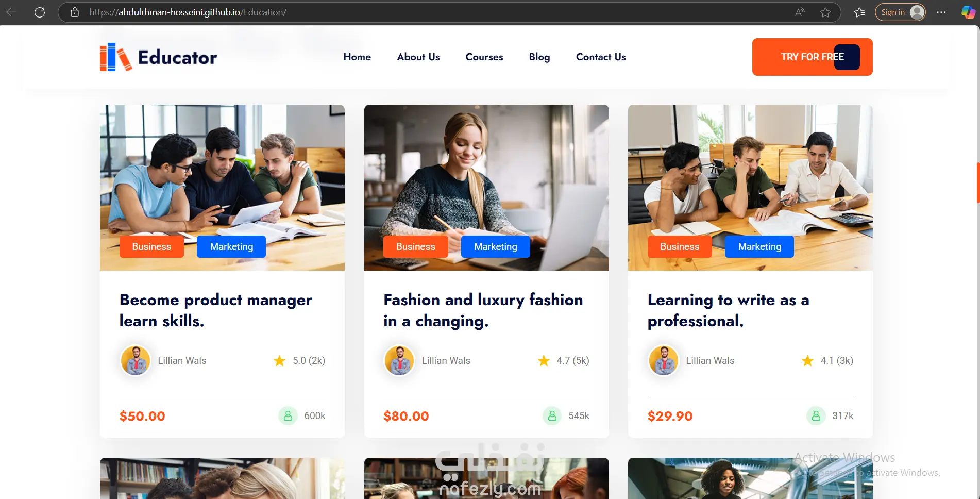Open browser Settings and more menu
The image size is (980, 499).
pyautogui.click(x=941, y=12)
